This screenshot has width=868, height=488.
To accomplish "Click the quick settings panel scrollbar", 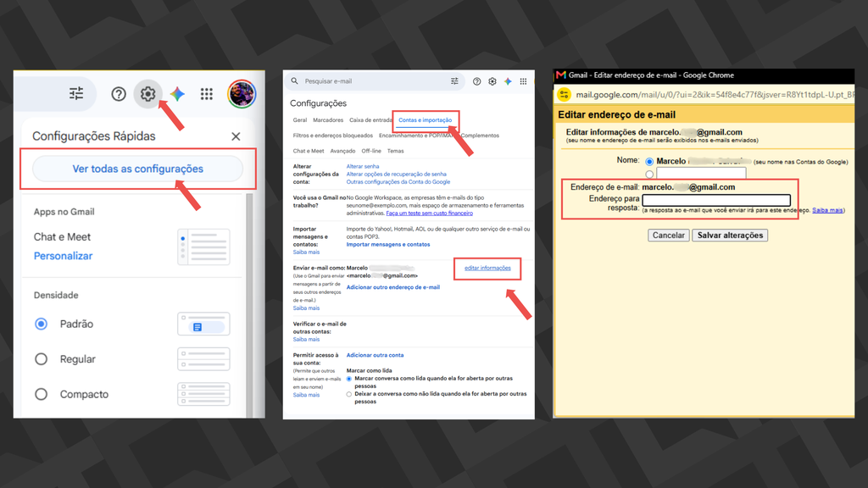I will coord(249,304).
